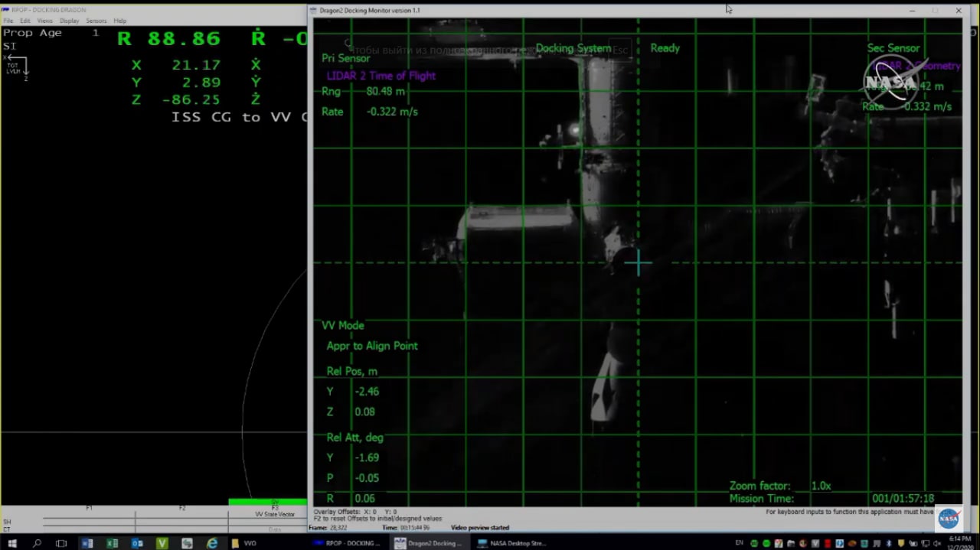Image resolution: width=980 pixels, height=550 pixels.
Task: Open the File menu in RPOP window
Action: coord(8,21)
